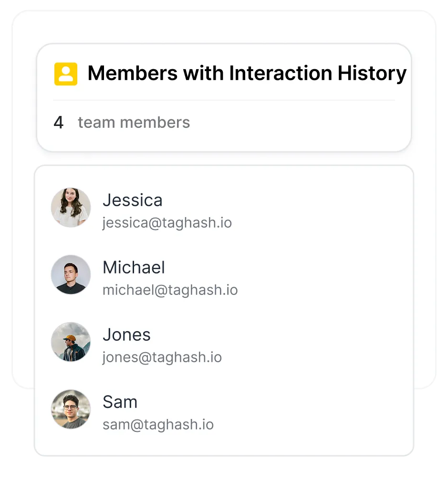The image size is (448, 491).
Task: Open Michael's avatar photo
Action: tap(71, 275)
